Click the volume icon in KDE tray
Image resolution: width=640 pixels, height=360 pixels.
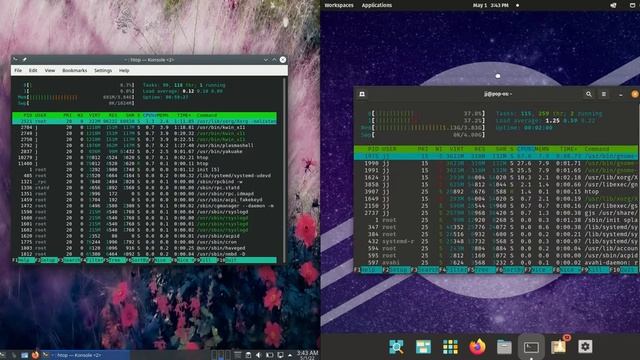[258, 355]
